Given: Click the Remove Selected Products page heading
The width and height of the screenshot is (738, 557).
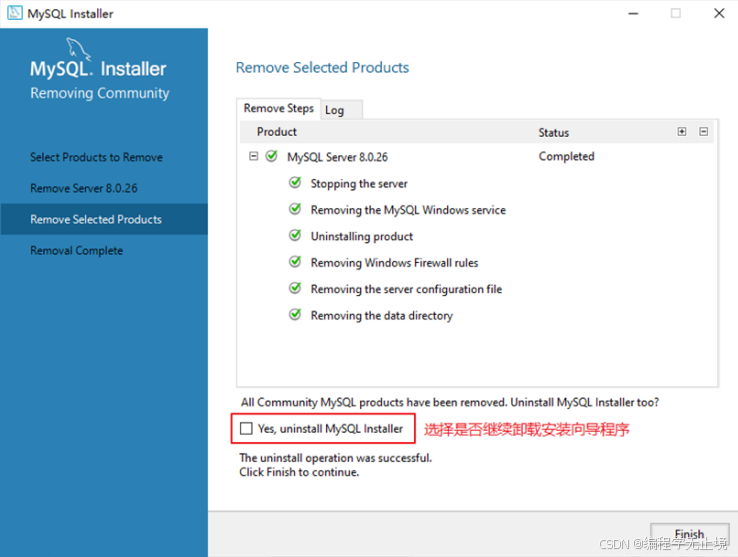Looking at the screenshot, I should [322, 67].
